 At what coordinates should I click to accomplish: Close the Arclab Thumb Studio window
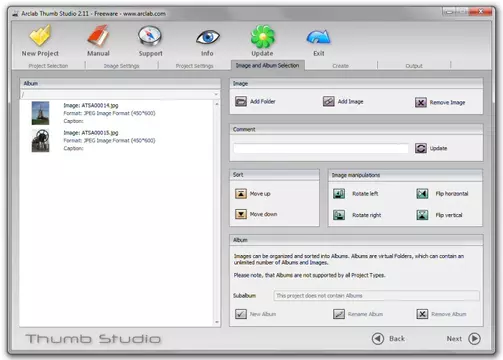pos(480,12)
